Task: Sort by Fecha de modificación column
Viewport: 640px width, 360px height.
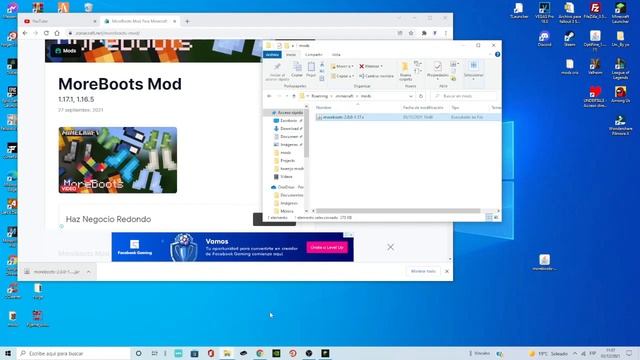Action: pos(423,107)
